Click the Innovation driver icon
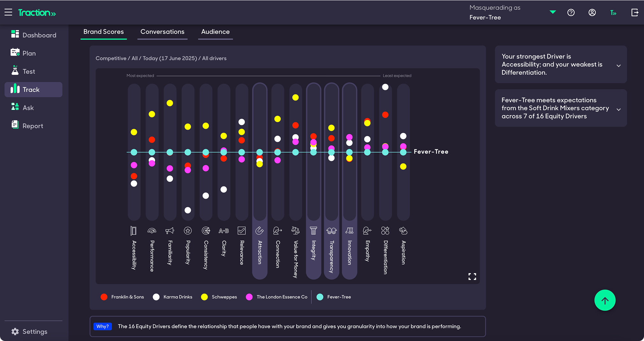 [349, 231]
